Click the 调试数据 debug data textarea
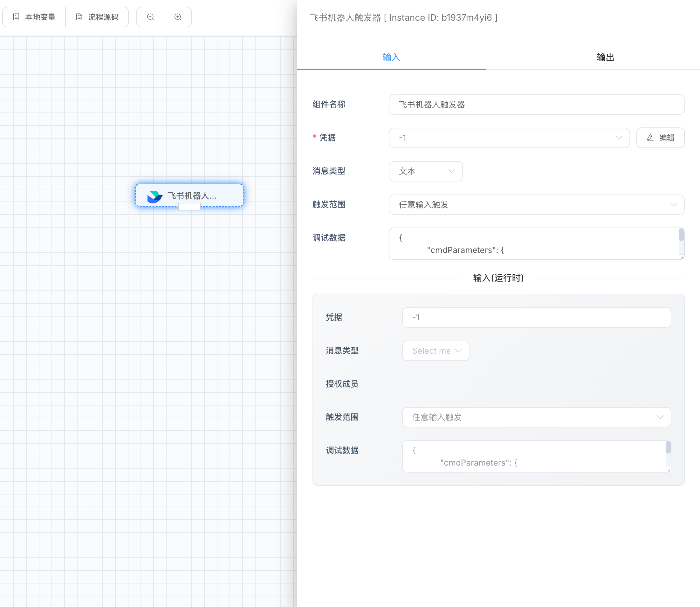The image size is (700, 607). point(532,244)
